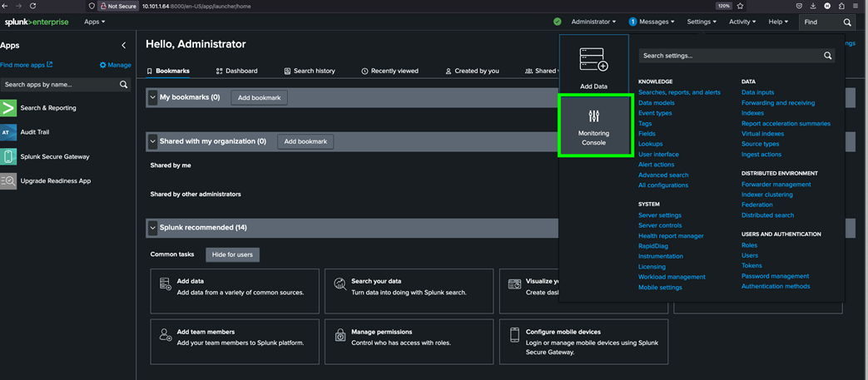Viewport: 868px width, 380px height.
Task: Click the Find box search icon
Action: click(847, 22)
